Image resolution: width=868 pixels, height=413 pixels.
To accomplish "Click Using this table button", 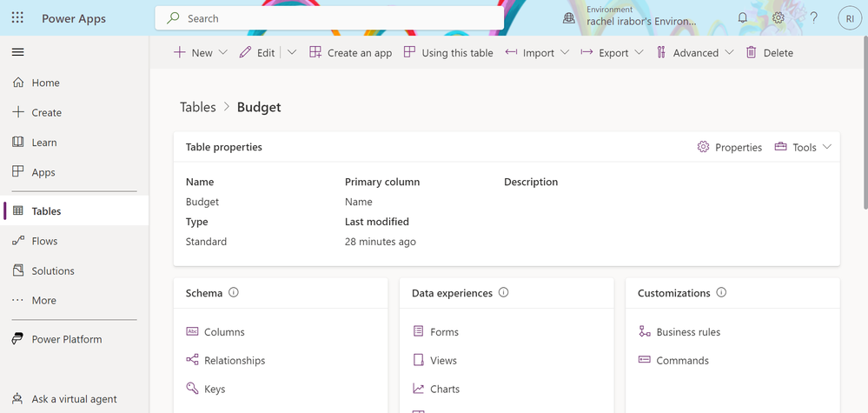I will 448,52.
